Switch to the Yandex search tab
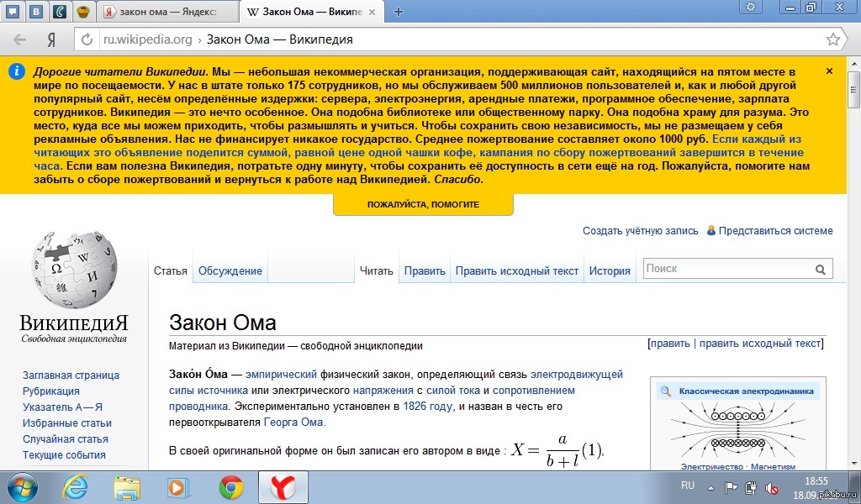This screenshot has width=861, height=504. (166, 12)
